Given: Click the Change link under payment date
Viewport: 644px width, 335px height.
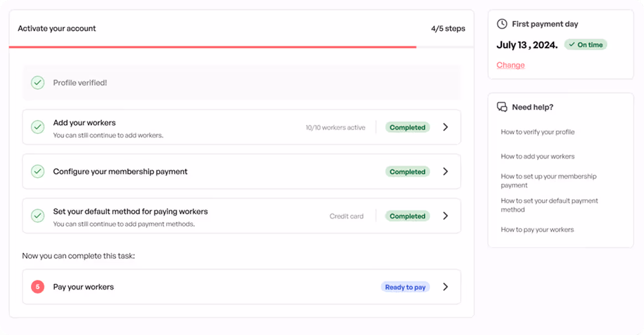Looking at the screenshot, I should 510,65.
